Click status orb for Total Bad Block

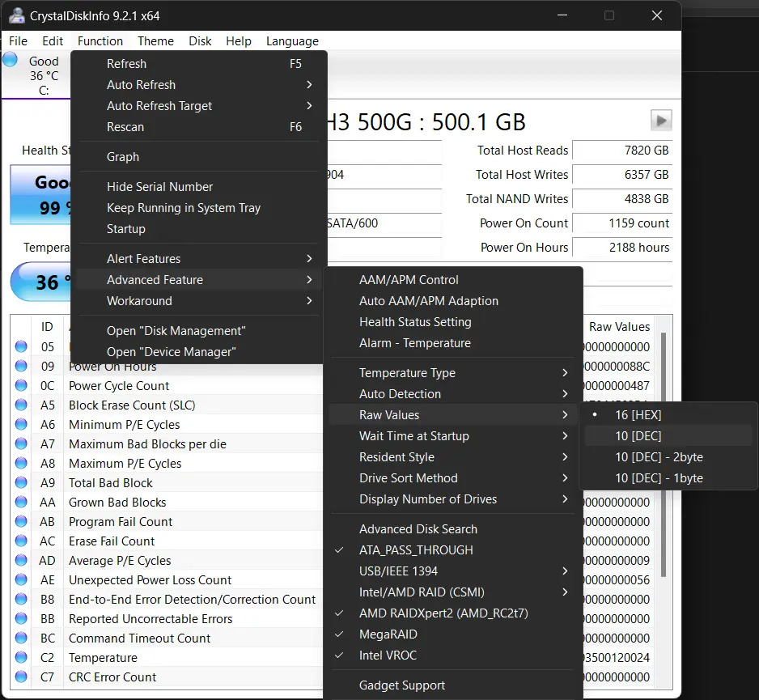click(x=21, y=482)
